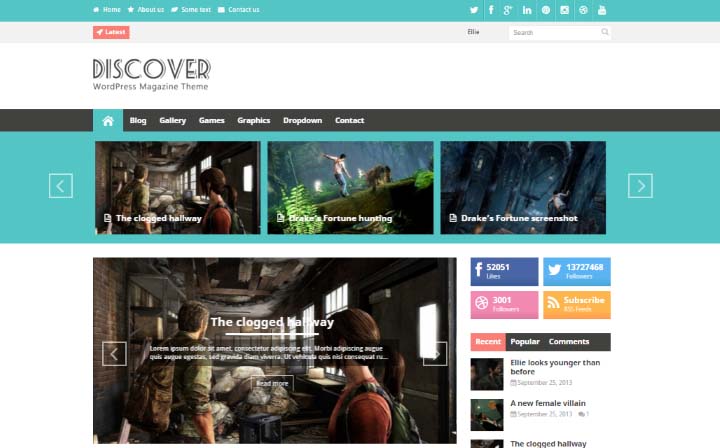Open the LinkedIn icon in top bar
This screenshot has height=448, width=720.
[x=527, y=10]
